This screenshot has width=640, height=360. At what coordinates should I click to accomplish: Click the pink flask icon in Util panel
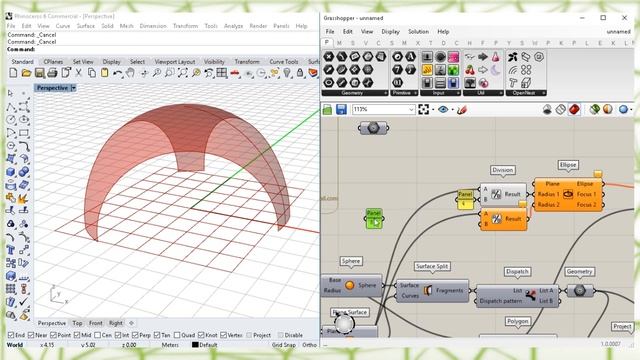pyautogui.click(x=495, y=57)
